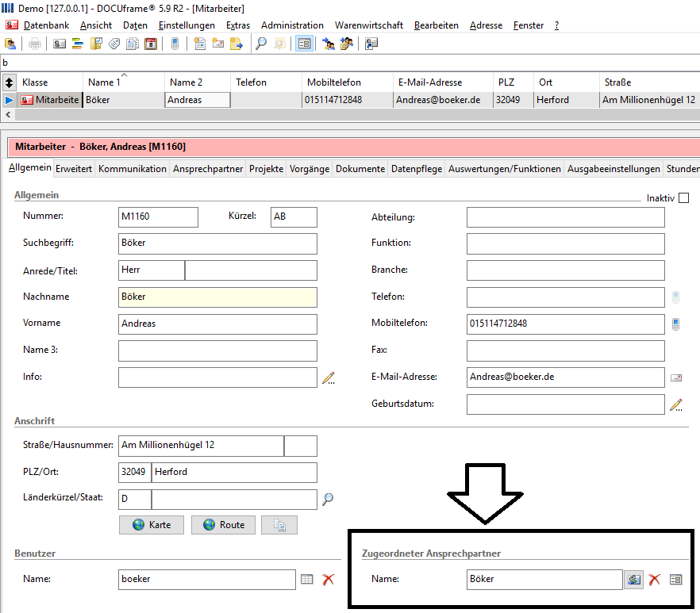Click the shortcut window icon in the toolbar

[x=371, y=44]
